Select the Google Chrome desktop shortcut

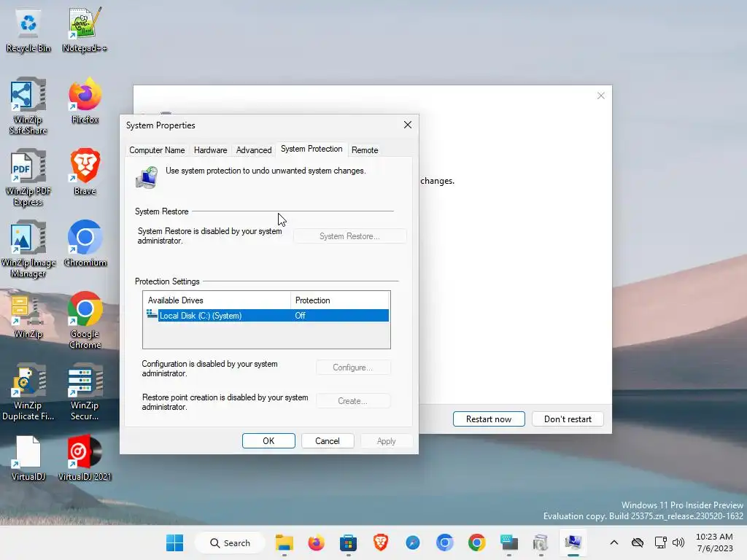point(85,320)
